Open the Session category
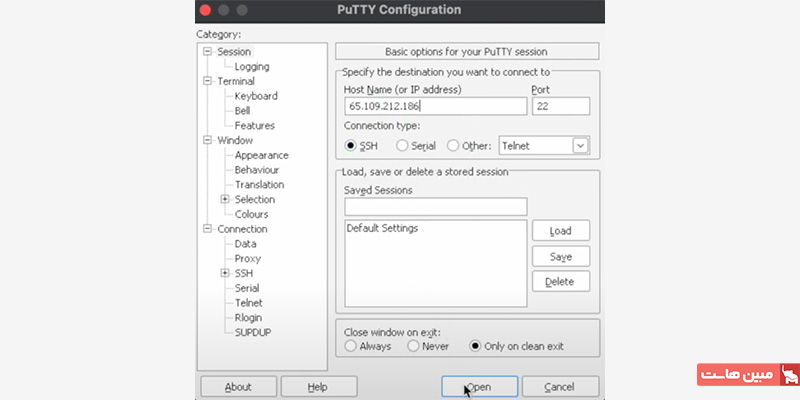The width and height of the screenshot is (800, 400). click(x=234, y=52)
